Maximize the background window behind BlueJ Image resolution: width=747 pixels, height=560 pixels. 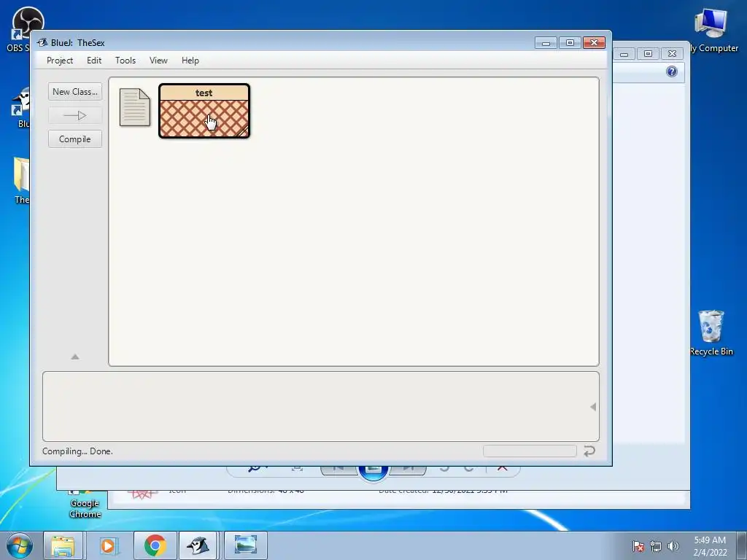pyautogui.click(x=648, y=53)
